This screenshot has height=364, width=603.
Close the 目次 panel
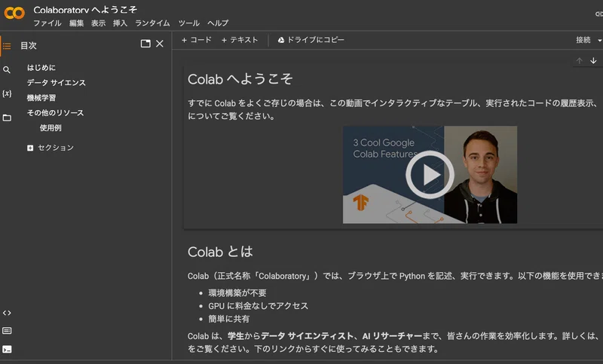pyautogui.click(x=160, y=44)
